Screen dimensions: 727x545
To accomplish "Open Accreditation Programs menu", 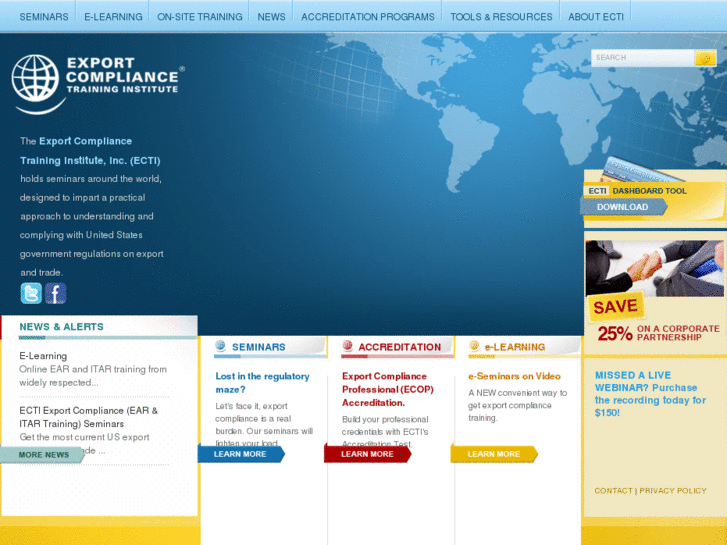I will click(368, 17).
